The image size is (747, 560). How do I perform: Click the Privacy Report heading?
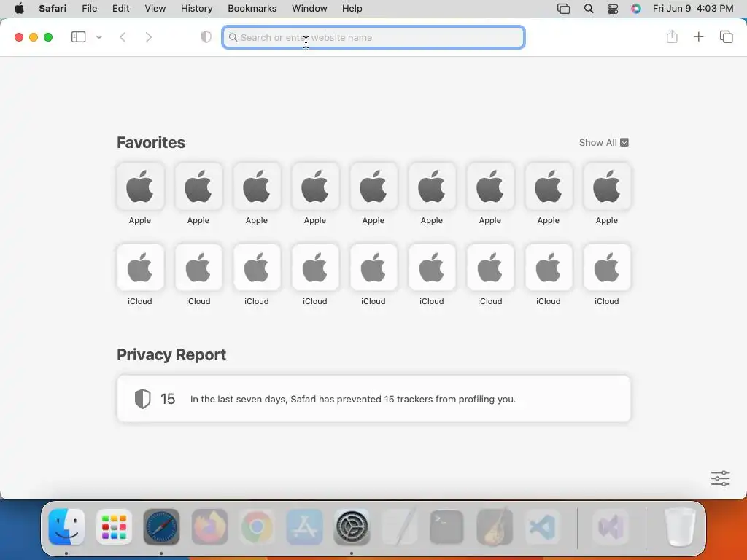point(171,355)
